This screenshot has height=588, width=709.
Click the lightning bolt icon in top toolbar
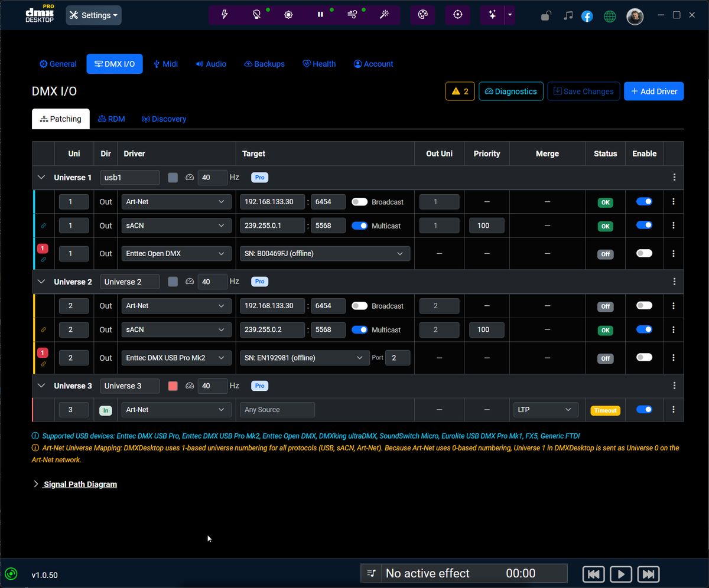click(225, 15)
